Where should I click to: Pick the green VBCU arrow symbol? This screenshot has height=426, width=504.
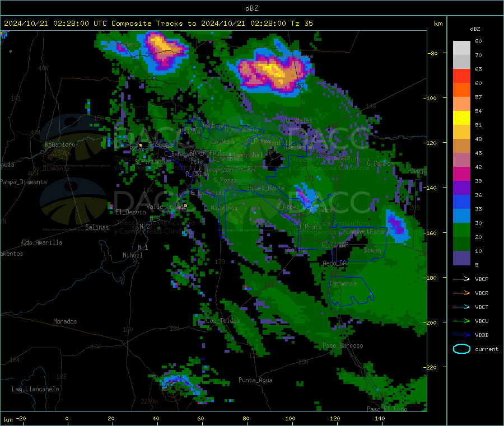[x=461, y=321]
